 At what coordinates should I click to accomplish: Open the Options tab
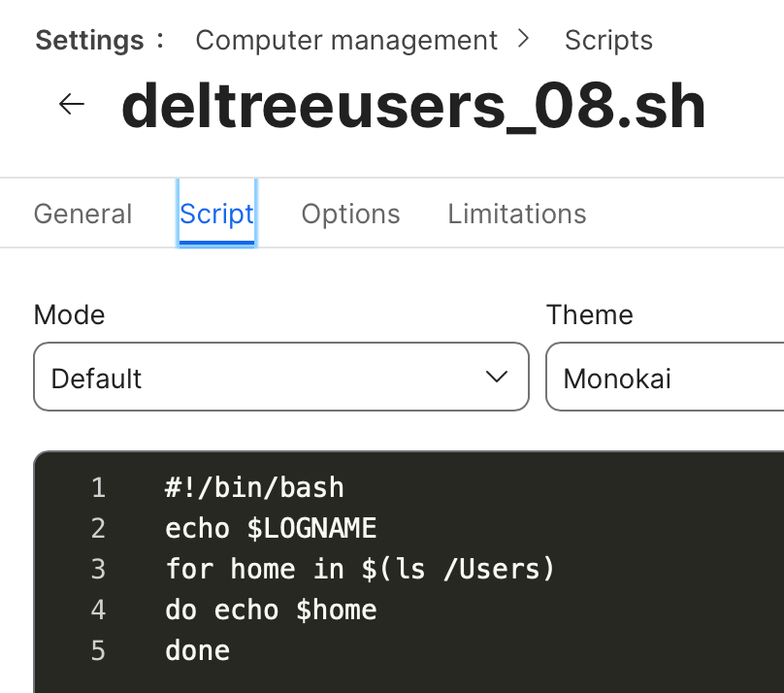(x=350, y=214)
